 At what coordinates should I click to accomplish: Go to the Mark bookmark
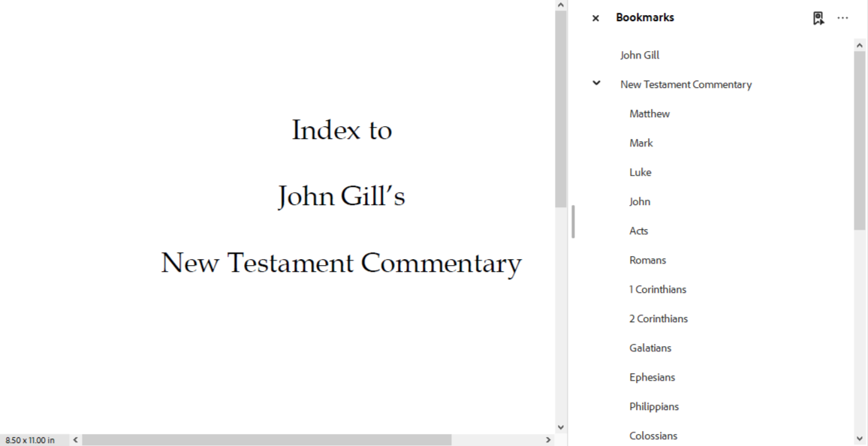coord(641,143)
